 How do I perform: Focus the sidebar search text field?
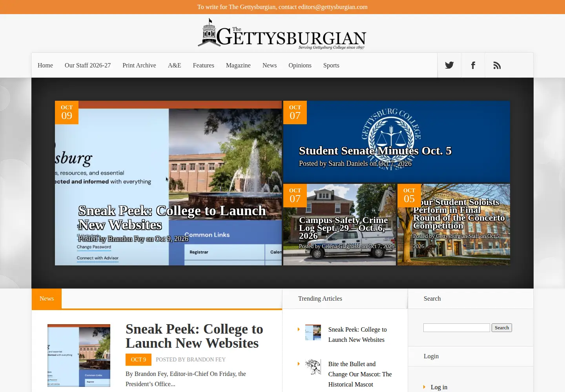pos(457,328)
